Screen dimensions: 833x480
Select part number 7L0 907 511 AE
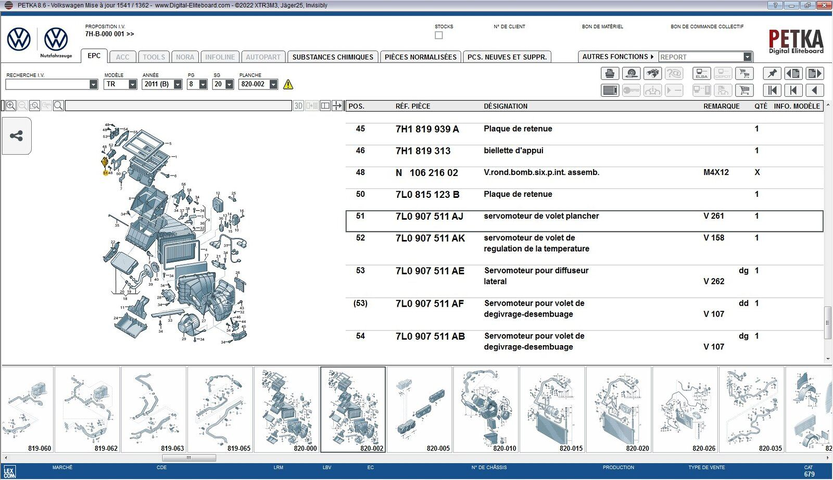click(430, 271)
